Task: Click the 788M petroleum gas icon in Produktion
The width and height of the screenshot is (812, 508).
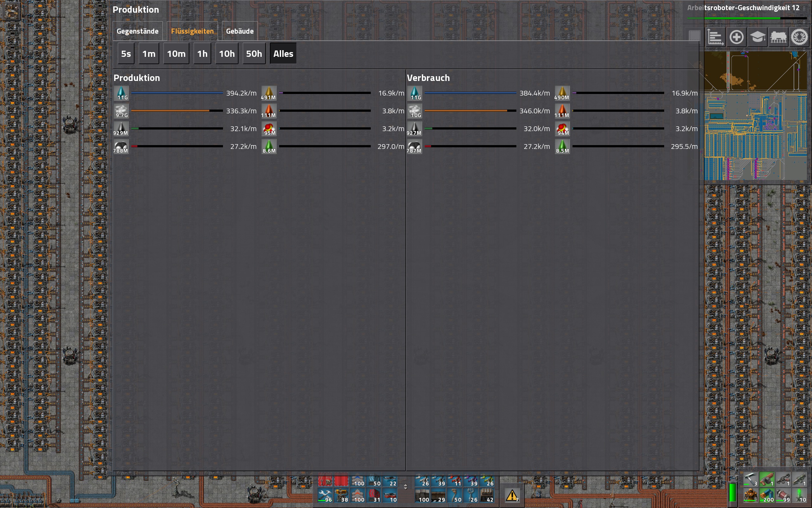Action: (121, 146)
